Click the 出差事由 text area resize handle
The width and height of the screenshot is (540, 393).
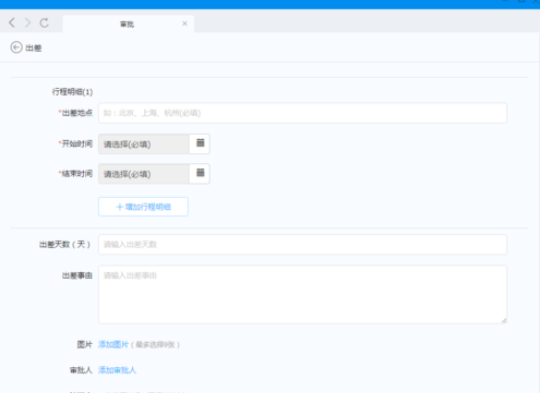click(503, 320)
